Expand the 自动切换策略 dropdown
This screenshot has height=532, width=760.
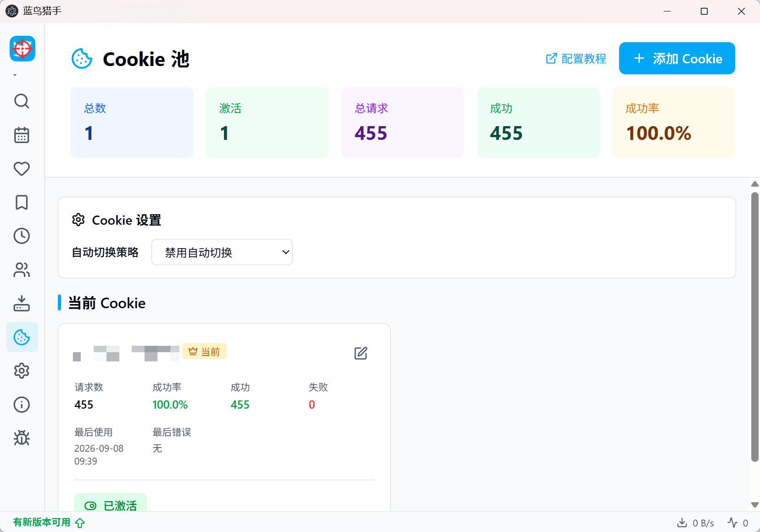222,252
